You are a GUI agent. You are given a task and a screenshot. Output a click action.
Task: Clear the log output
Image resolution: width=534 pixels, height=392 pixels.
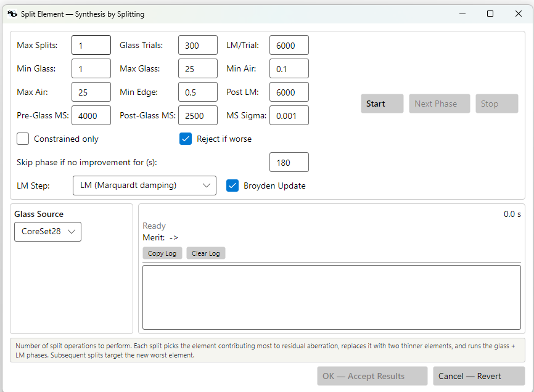[206, 253]
